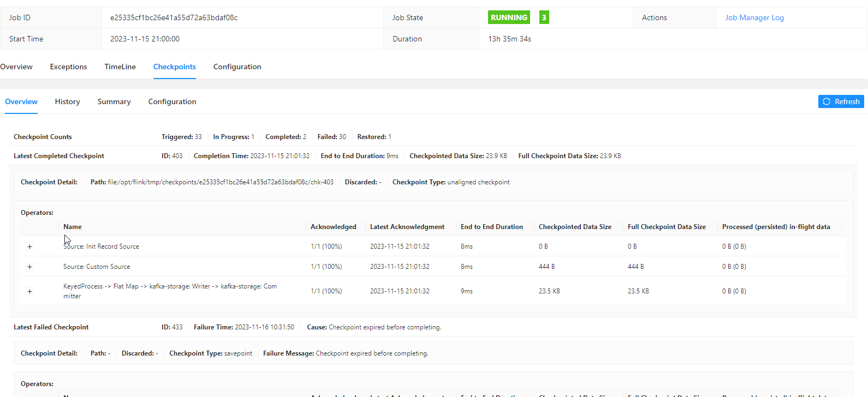Image resolution: width=868 pixels, height=397 pixels.
Task: Expand the Init Record Source operator row
Action: coord(29,246)
